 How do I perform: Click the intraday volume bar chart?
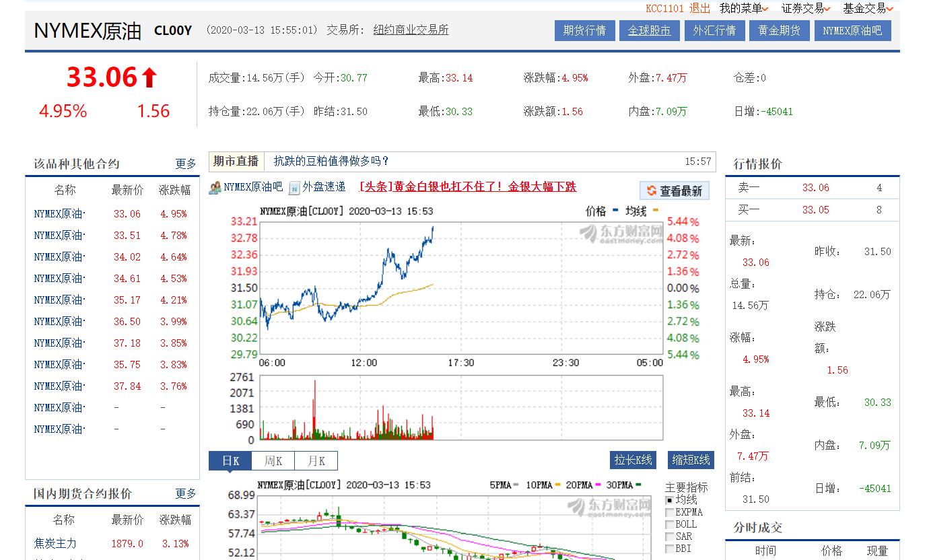coord(461,408)
